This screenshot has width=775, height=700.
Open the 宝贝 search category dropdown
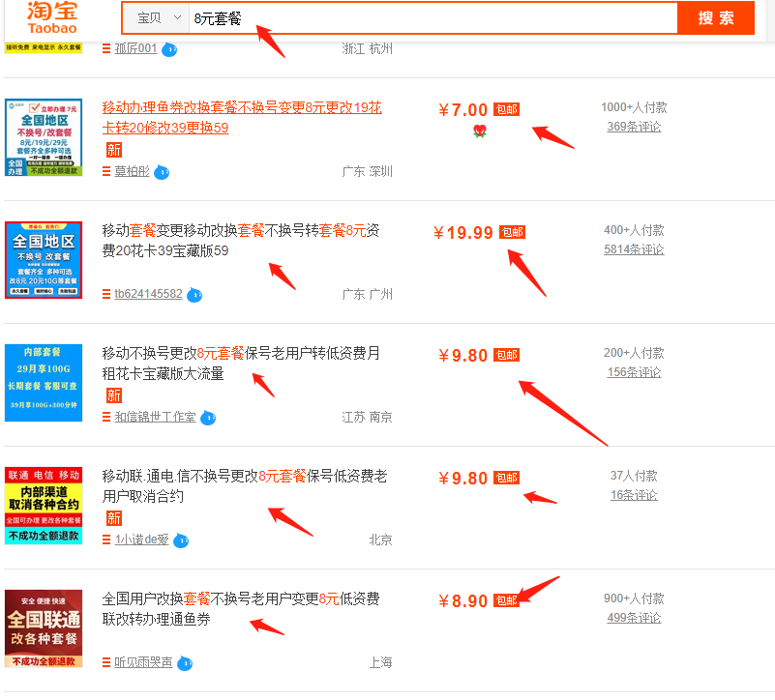pyautogui.click(x=160, y=18)
